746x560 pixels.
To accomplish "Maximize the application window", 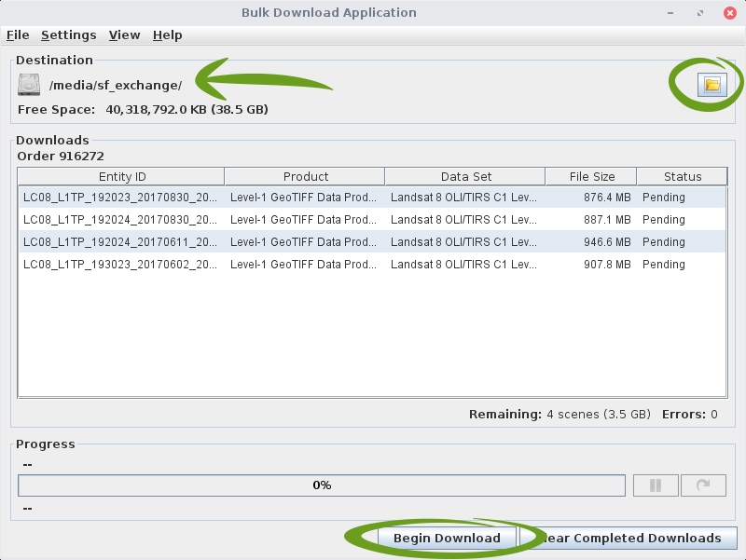I will (700, 13).
